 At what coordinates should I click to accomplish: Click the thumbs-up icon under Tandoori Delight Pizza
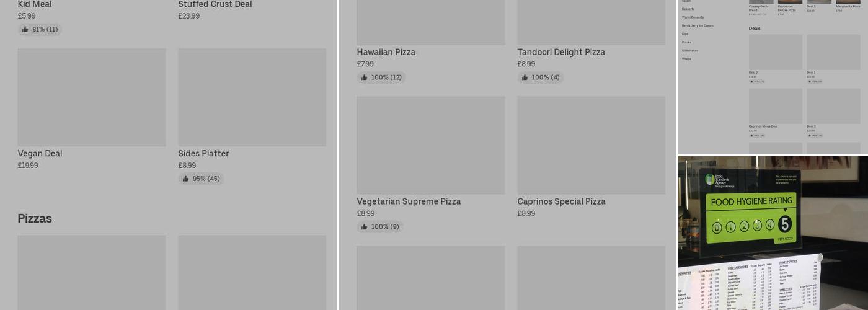tap(525, 77)
